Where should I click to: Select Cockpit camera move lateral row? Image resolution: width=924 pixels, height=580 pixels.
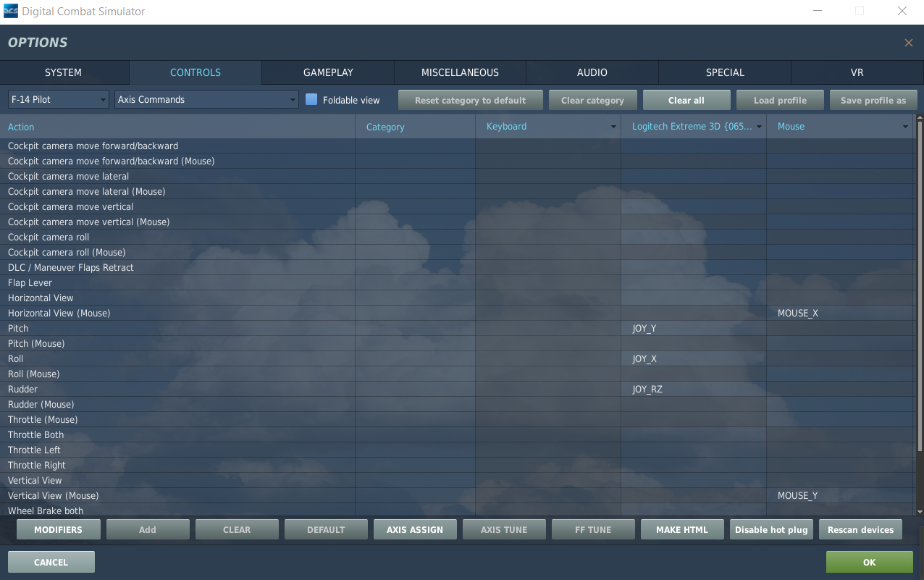click(x=458, y=177)
